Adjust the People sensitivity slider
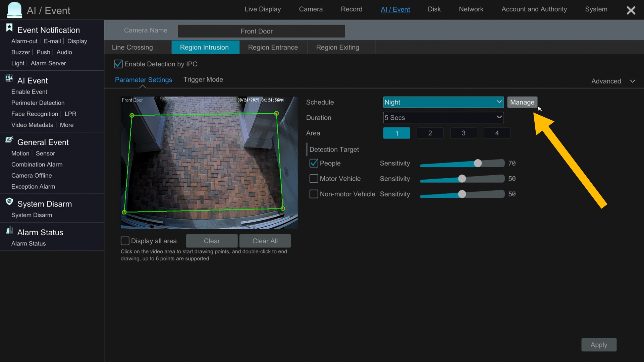 (x=478, y=163)
